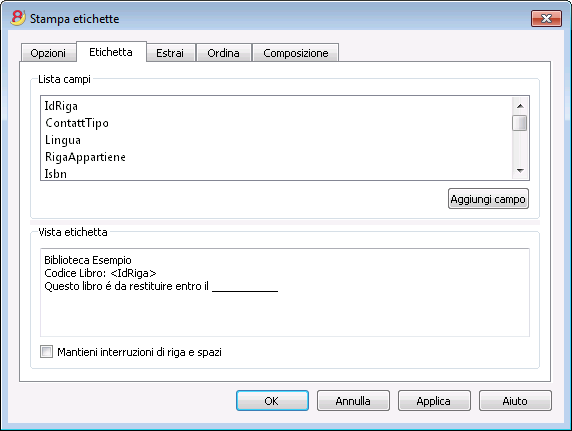Switch to the Opzioni tab
This screenshot has width=572, height=431.
click(x=48, y=53)
